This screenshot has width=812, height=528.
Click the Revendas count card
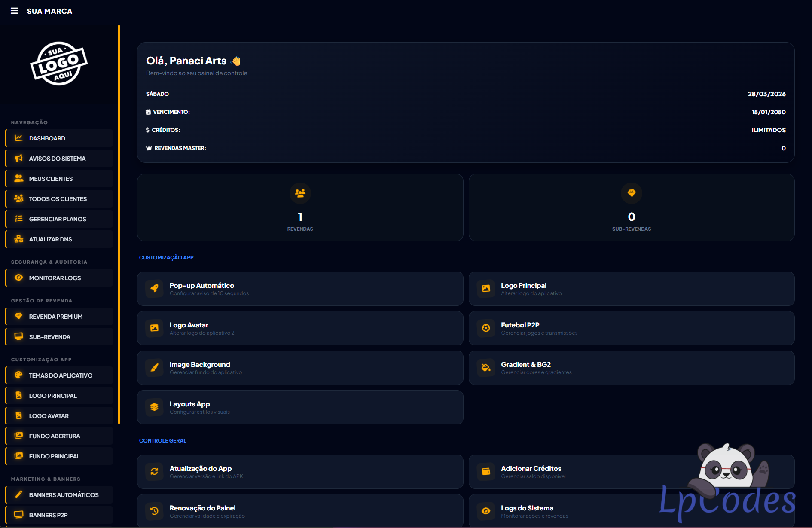click(x=300, y=208)
